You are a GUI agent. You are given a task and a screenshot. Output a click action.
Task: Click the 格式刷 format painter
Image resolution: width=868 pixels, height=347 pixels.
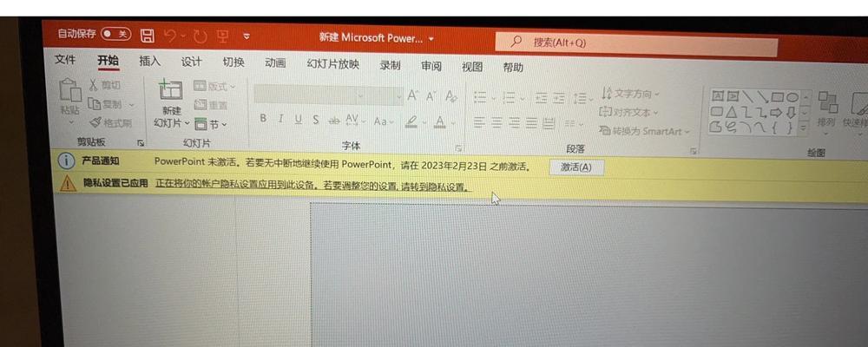tap(110, 123)
